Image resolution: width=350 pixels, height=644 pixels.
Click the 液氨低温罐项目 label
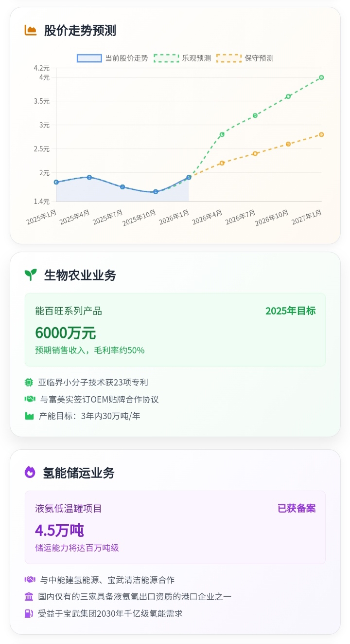[x=69, y=509]
